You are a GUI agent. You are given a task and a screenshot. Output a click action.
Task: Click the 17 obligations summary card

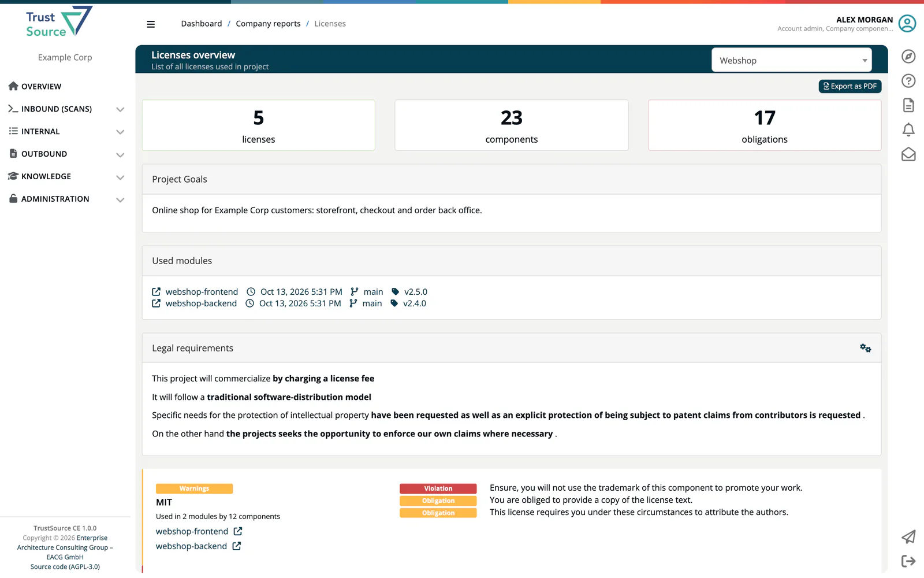(x=765, y=125)
